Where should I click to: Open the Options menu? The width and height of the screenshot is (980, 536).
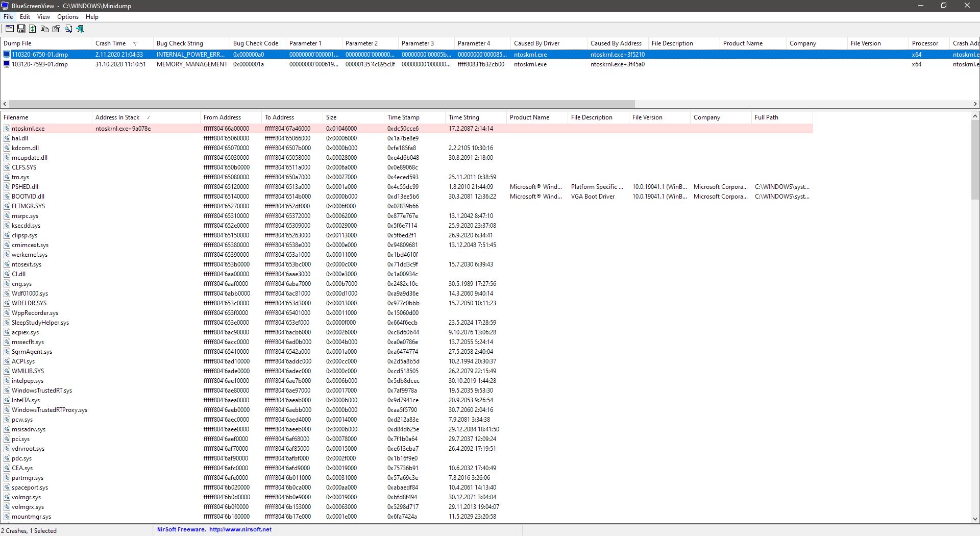[x=67, y=17]
